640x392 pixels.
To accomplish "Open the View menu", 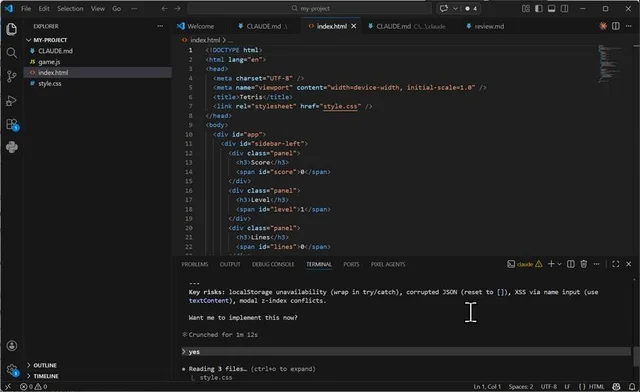I will (98, 9).
